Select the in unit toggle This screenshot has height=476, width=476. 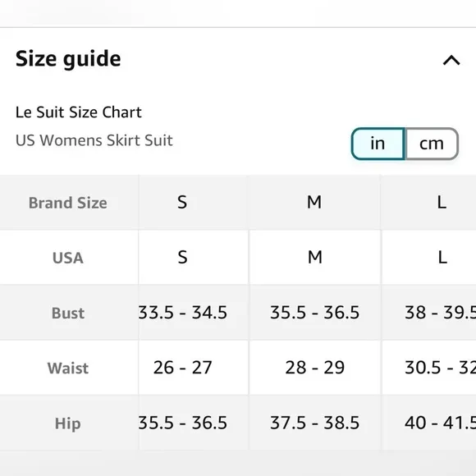(378, 144)
